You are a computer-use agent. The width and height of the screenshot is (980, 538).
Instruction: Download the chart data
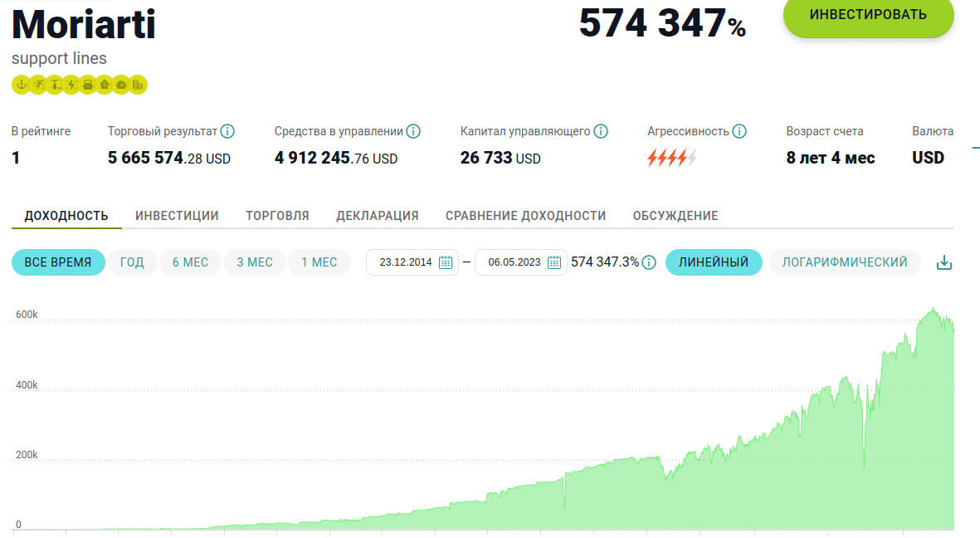point(943,263)
